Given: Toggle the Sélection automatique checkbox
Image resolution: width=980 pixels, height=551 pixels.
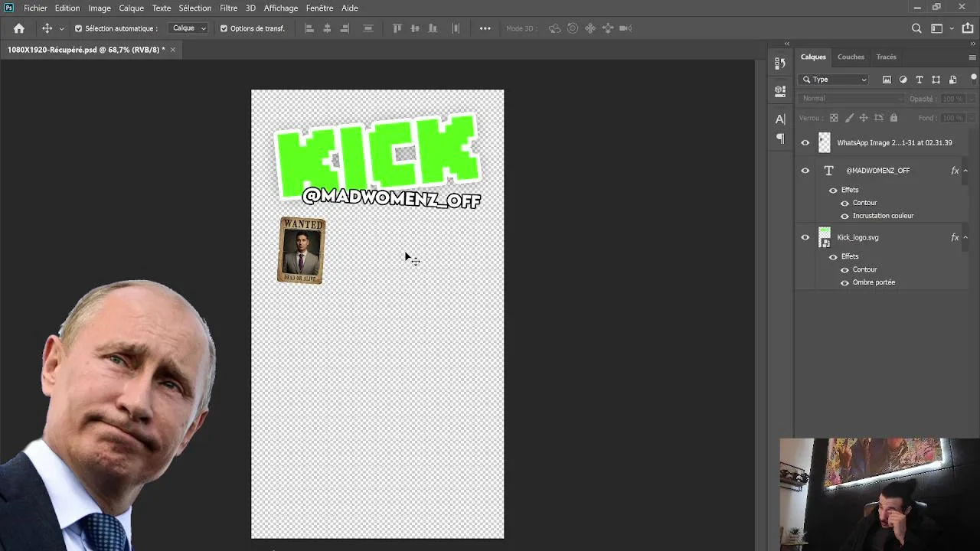Looking at the screenshot, I should coord(78,28).
